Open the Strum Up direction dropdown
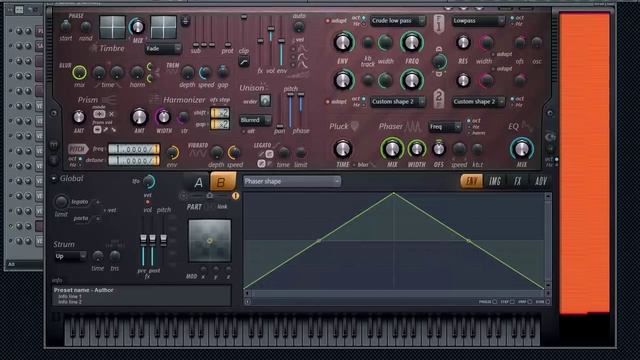Viewport: 640px width, 360px height. pos(70,256)
